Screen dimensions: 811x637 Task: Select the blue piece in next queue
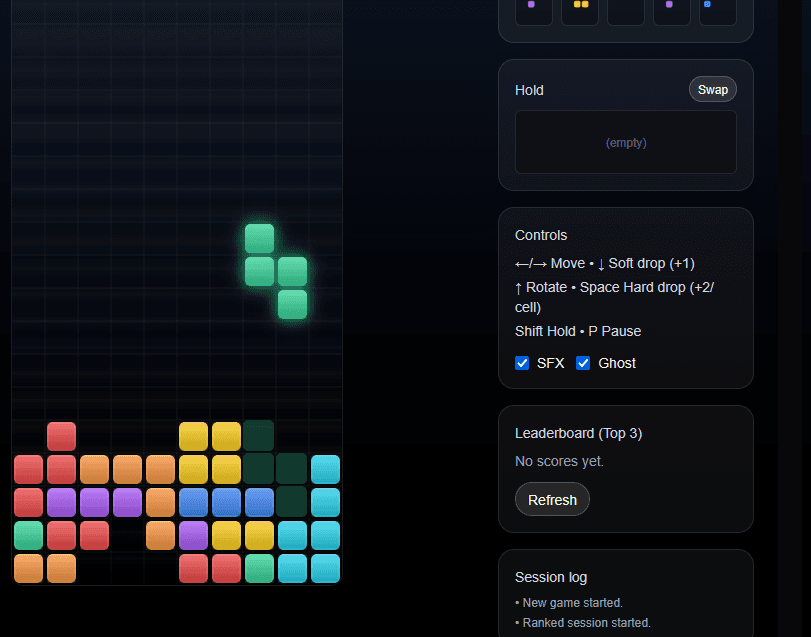(717, 8)
